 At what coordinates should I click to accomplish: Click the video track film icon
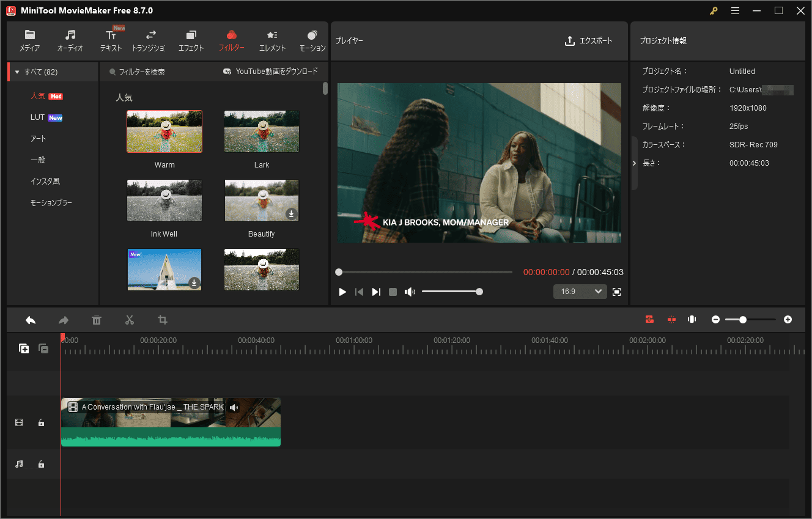(x=19, y=422)
